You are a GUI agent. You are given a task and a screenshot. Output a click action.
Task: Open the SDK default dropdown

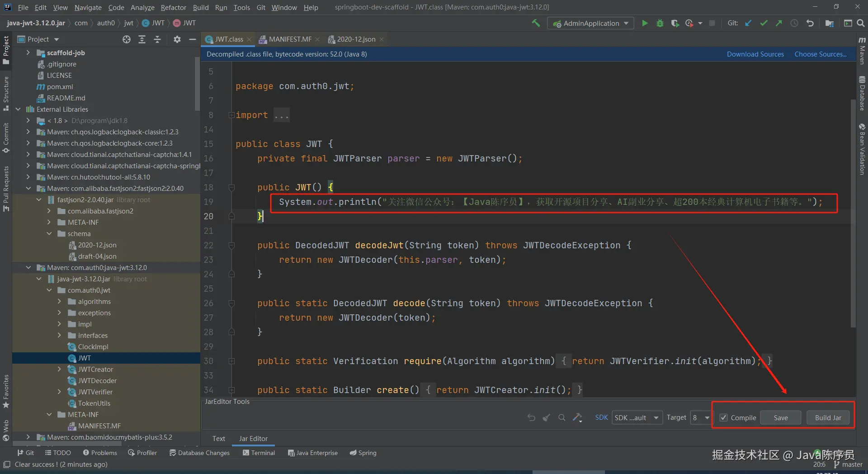pyautogui.click(x=637, y=417)
